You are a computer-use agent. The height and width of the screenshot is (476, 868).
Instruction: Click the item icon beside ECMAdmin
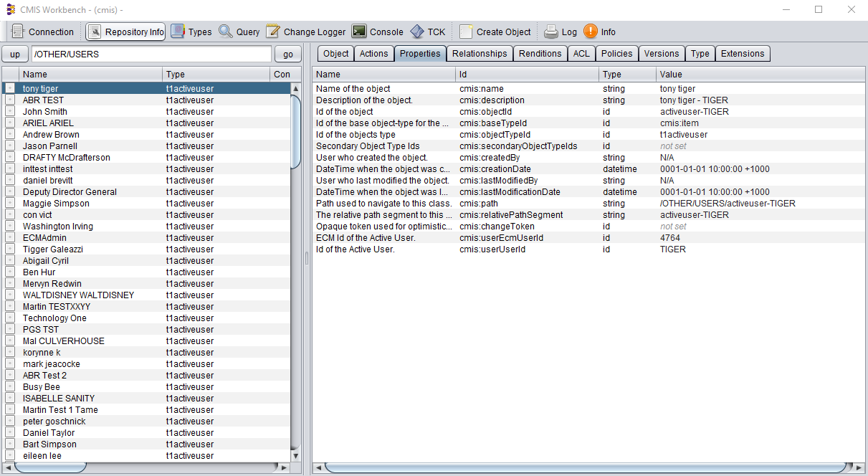click(10, 238)
